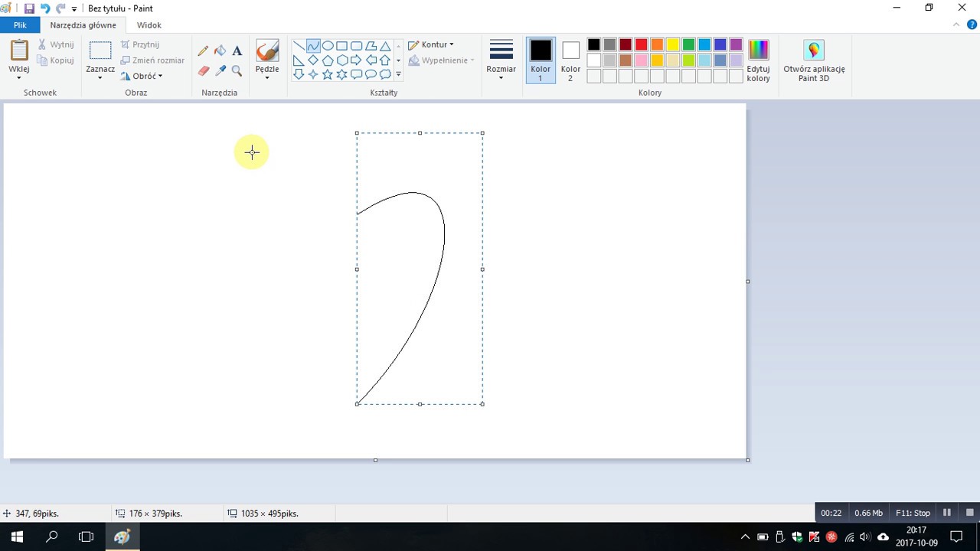Select the Color picker eyedropper tool
Screen dimensions: 980x551
point(220,70)
